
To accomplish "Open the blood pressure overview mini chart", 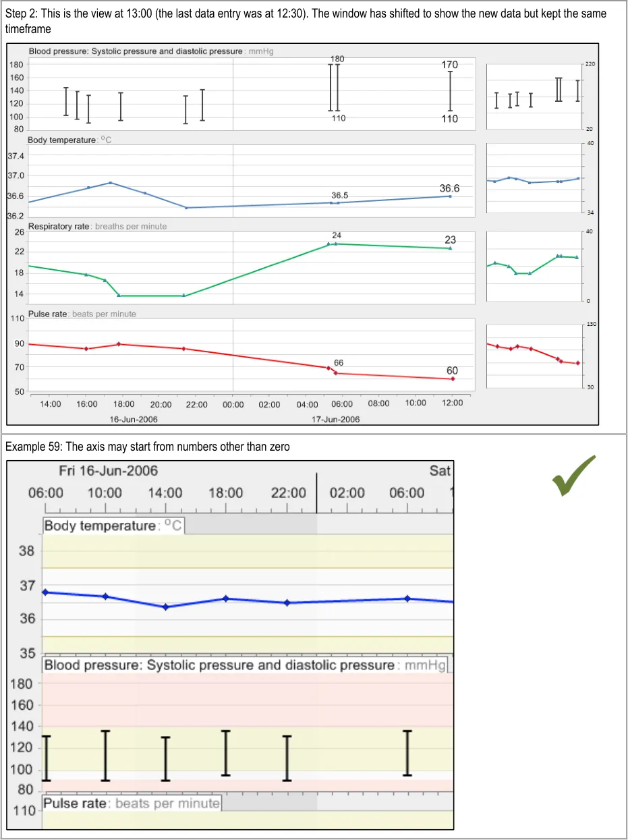I will pyautogui.click(x=534, y=94).
